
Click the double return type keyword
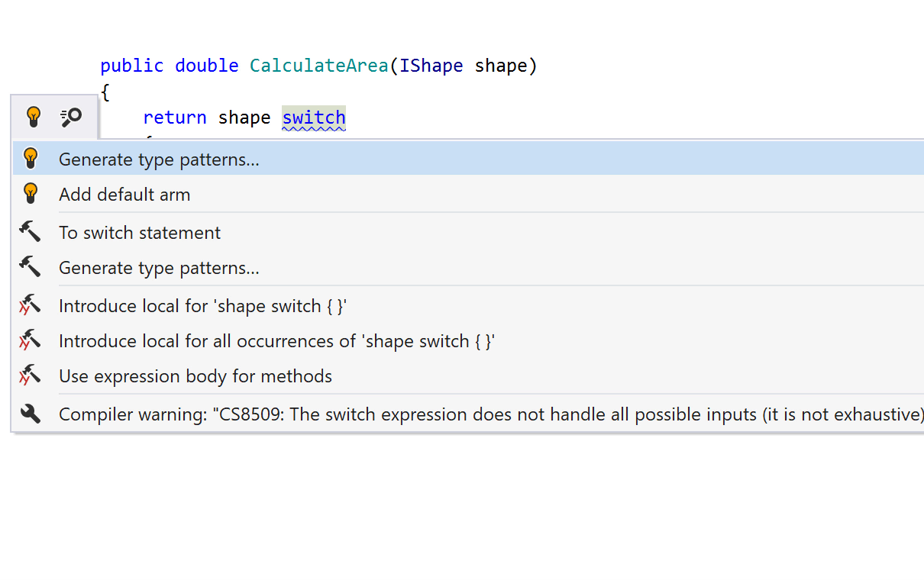(x=206, y=66)
